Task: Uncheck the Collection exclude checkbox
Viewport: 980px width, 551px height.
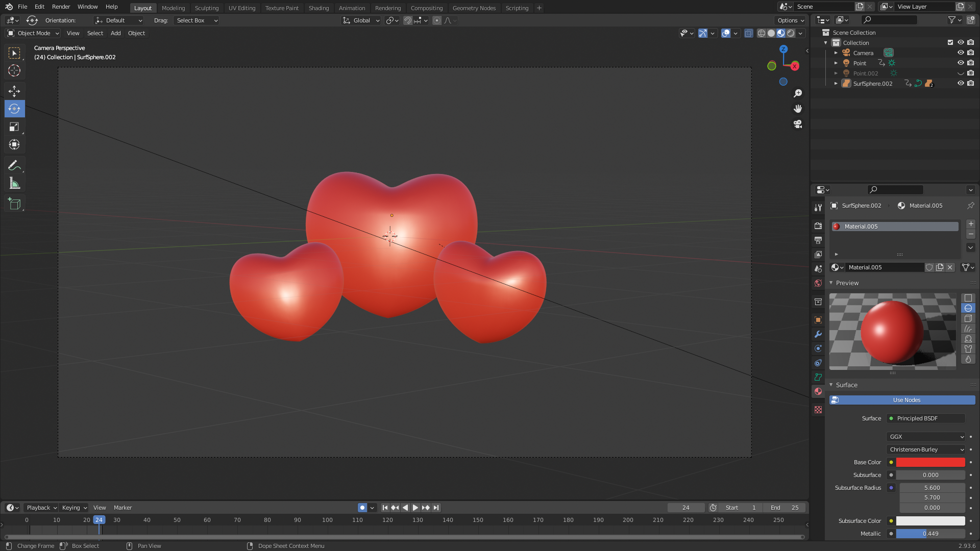Action: point(950,42)
